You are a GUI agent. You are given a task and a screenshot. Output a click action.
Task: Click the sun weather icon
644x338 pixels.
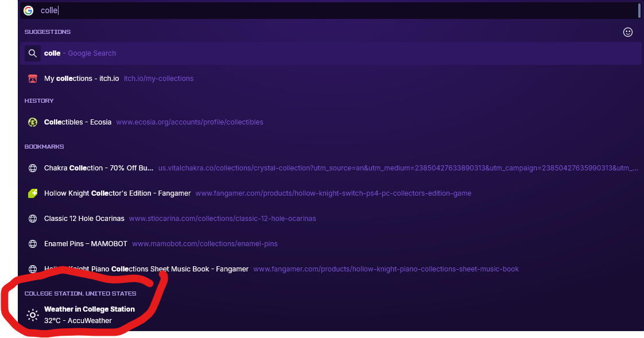pos(33,315)
